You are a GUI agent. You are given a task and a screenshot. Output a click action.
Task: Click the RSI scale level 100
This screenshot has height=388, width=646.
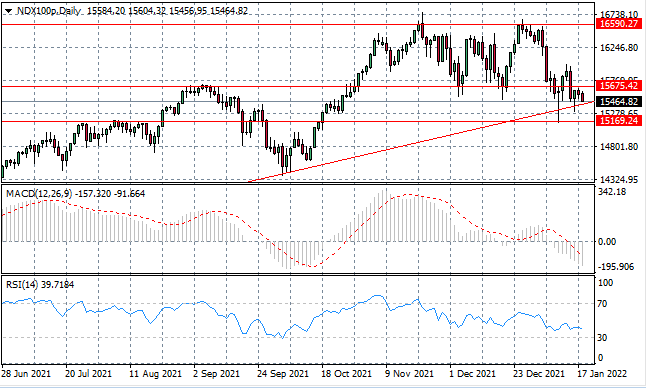tap(605, 283)
